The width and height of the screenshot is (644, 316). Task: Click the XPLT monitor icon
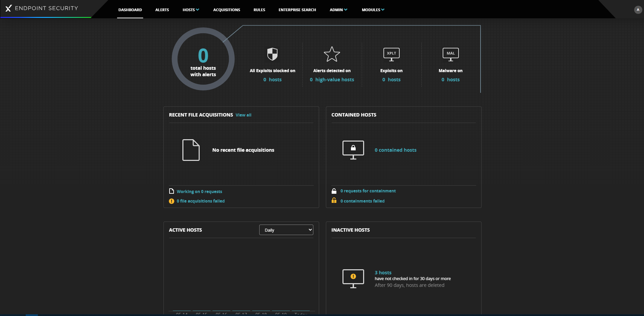tap(391, 54)
